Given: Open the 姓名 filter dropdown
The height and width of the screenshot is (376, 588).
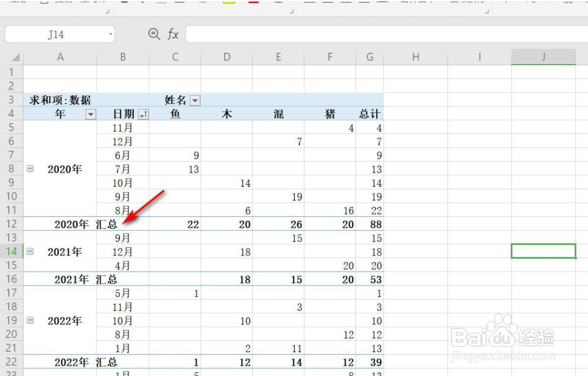Looking at the screenshot, I should click(x=196, y=100).
